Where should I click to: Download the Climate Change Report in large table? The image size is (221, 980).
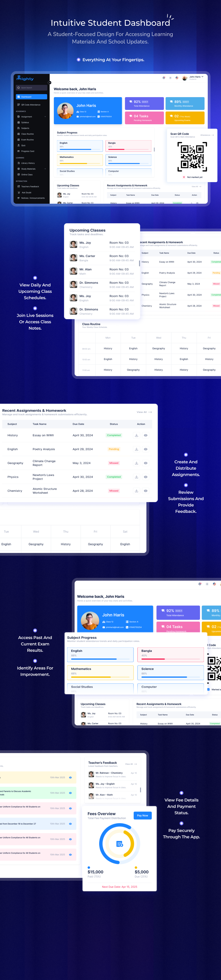coord(136,463)
